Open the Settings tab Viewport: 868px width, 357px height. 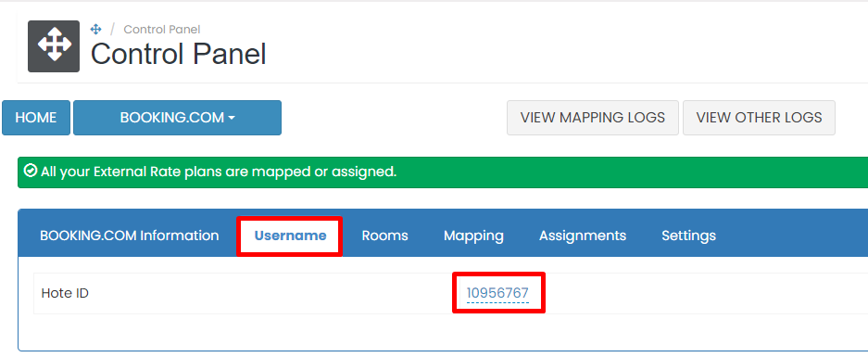pos(688,236)
